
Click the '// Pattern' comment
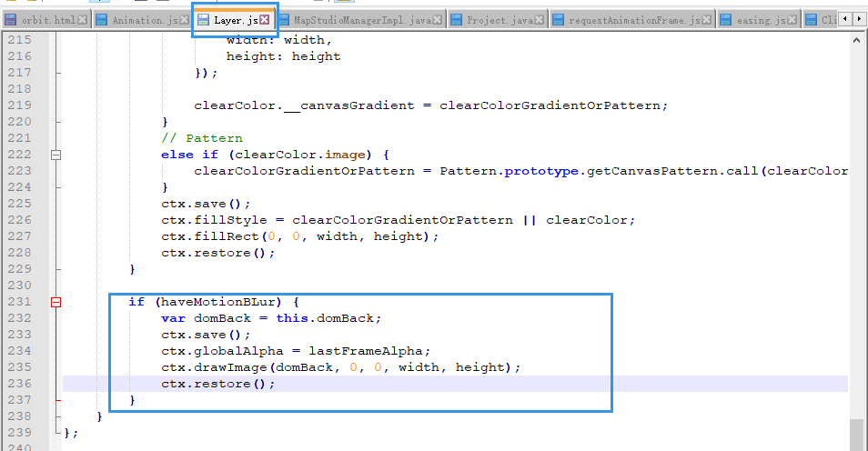tap(202, 138)
